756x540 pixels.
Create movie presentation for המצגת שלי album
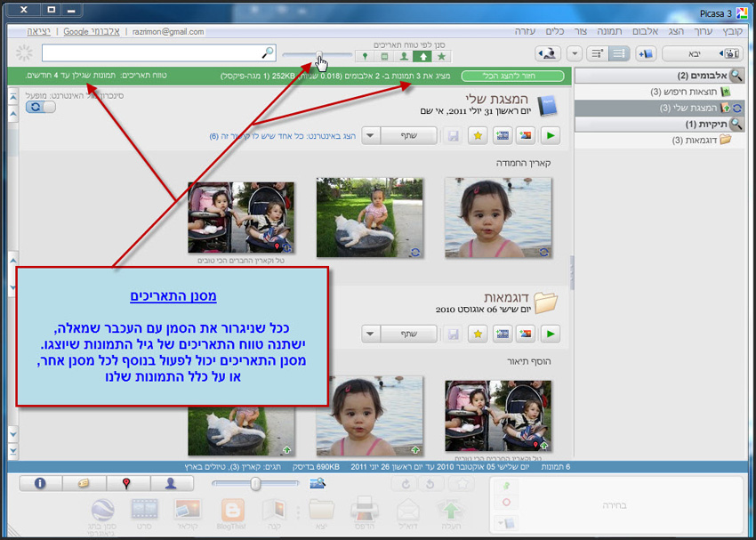pos(503,135)
